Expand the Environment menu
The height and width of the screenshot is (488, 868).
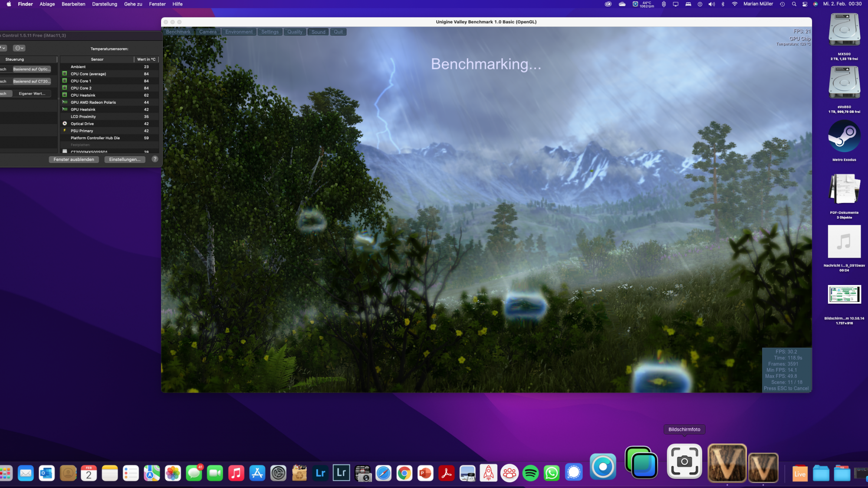pos(239,32)
